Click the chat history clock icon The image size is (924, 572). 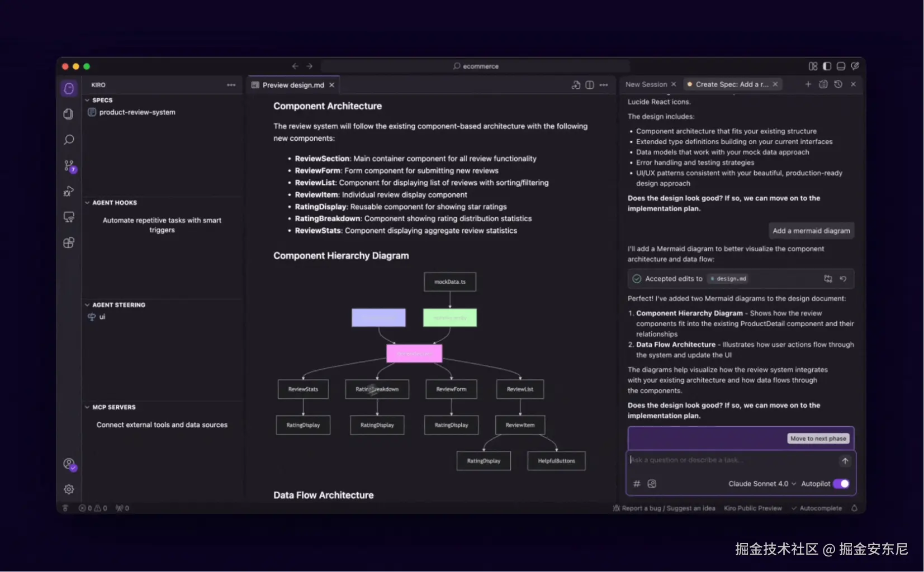pyautogui.click(x=838, y=84)
